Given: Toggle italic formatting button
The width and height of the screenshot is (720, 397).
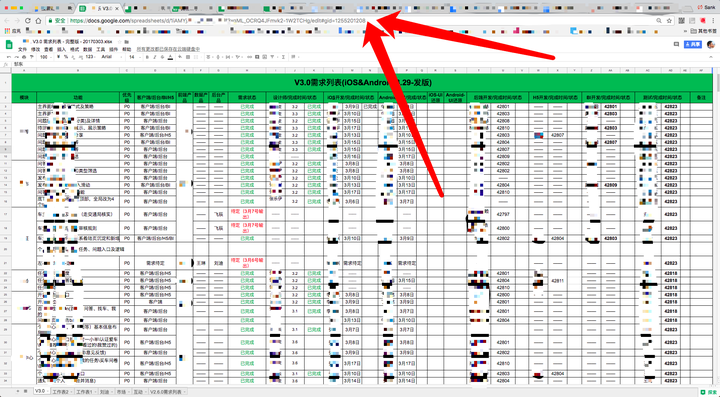Looking at the screenshot, I should tap(155, 57).
